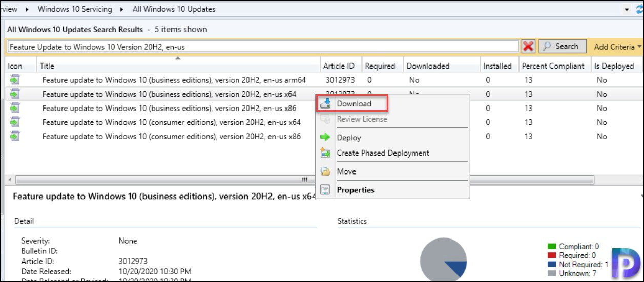Sort by the Icon column header
The image size is (644, 282).
[x=20, y=66]
